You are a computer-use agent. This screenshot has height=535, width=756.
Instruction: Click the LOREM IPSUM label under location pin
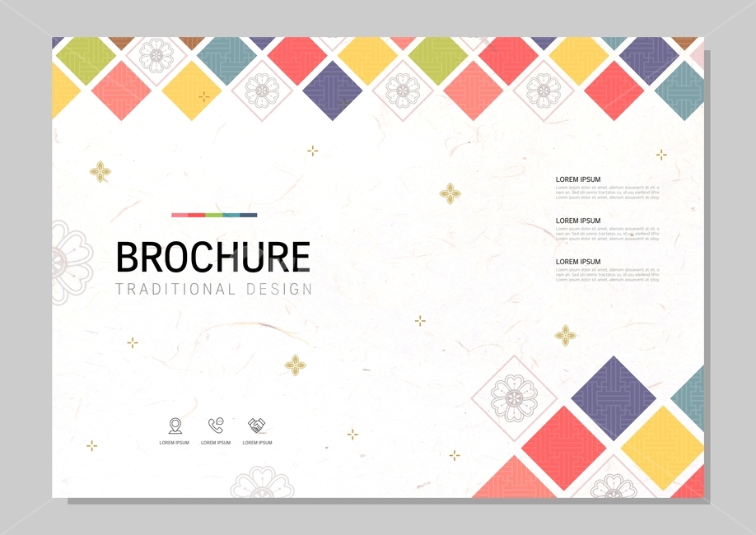[175, 443]
